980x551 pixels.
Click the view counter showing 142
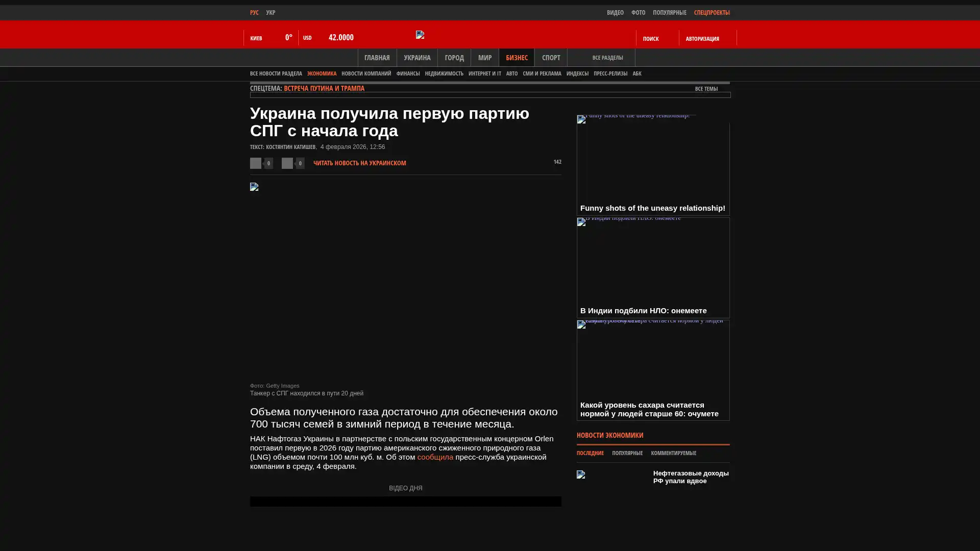(x=557, y=162)
